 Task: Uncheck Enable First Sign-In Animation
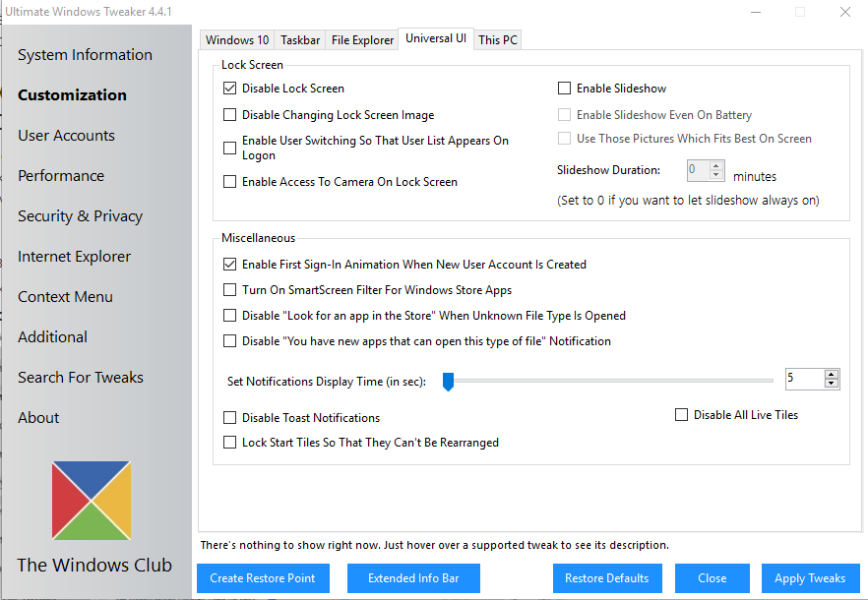click(x=229, y=264)
